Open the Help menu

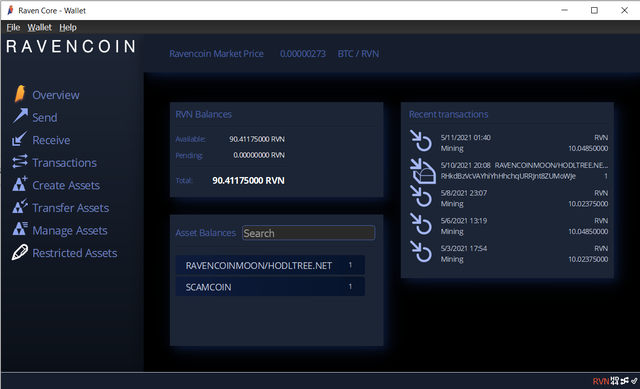68,27
